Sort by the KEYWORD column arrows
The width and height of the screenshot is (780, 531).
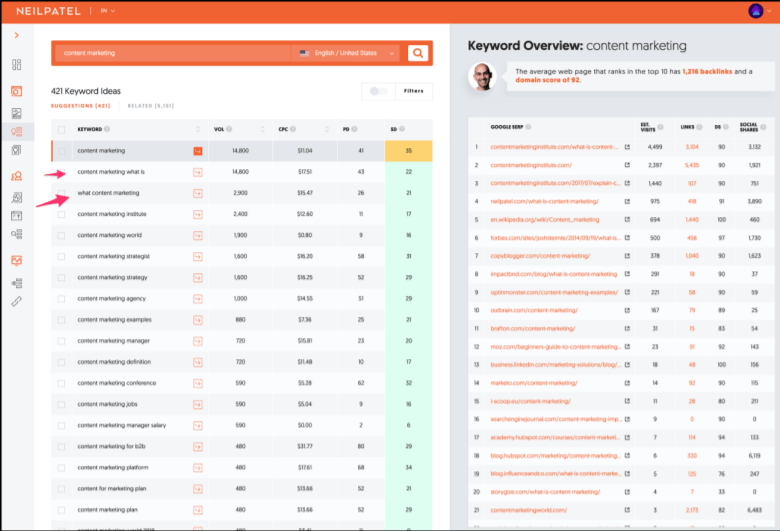coord(197,129)
